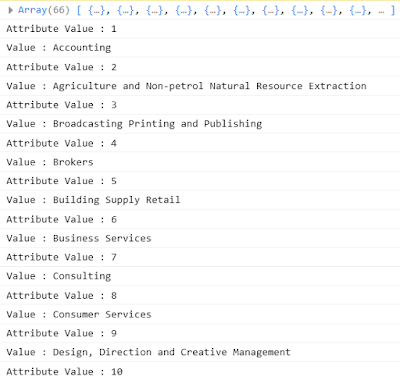Select the Broadcasting Printing and Publishing line
The width and height of the screenshot is (400, 380).
pyautogui.click(x=200, y=124)
